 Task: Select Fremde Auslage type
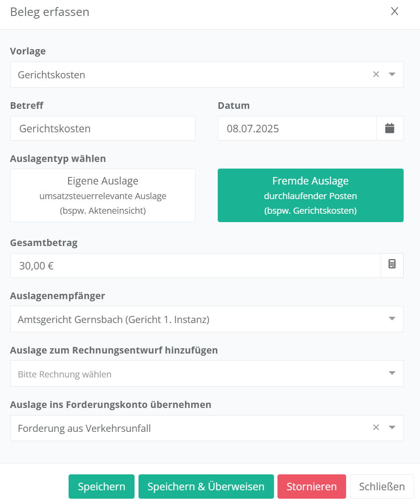tap(310, 195)
